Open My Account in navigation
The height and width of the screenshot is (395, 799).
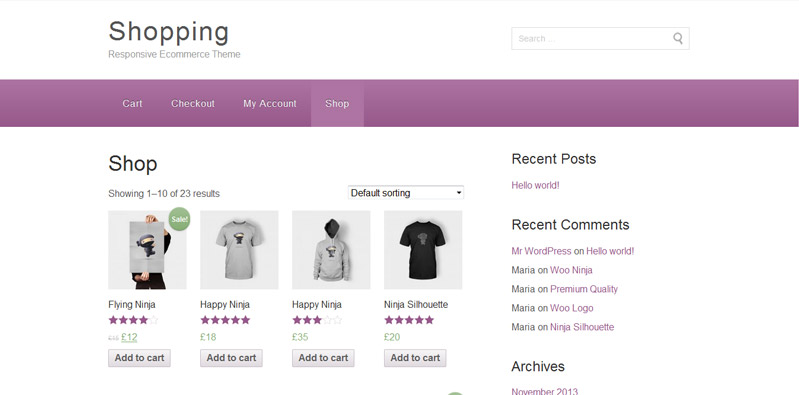(270, 103)
